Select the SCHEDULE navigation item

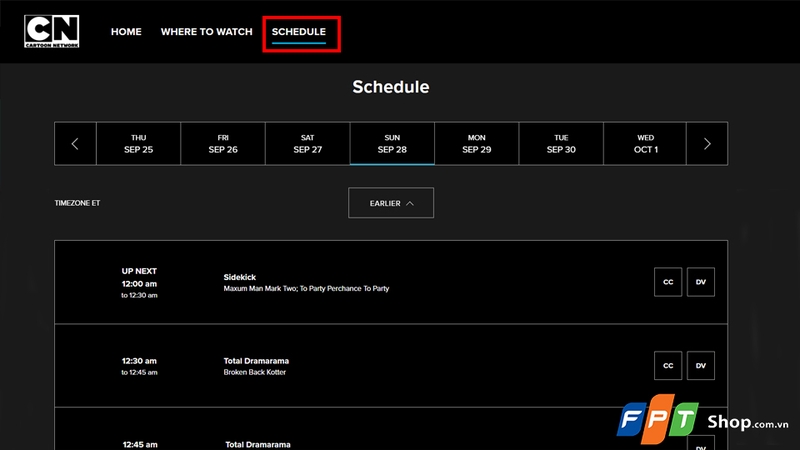click(298, 32)
